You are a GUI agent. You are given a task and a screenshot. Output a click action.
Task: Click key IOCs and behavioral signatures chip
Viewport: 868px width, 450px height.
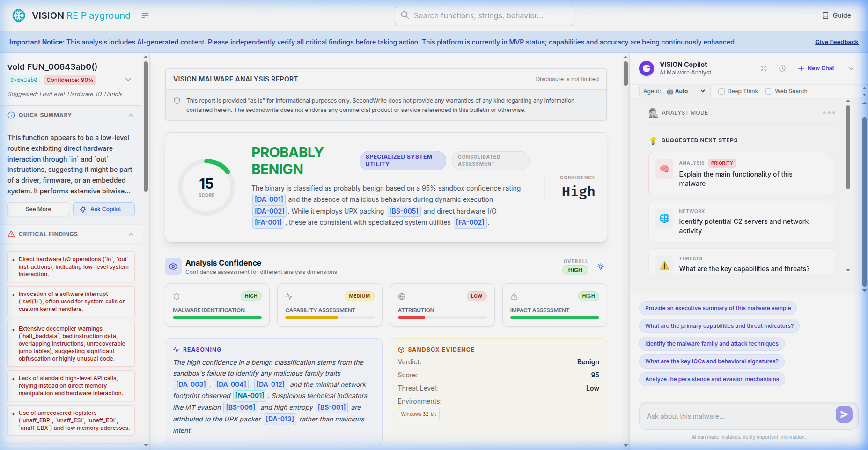712,361
